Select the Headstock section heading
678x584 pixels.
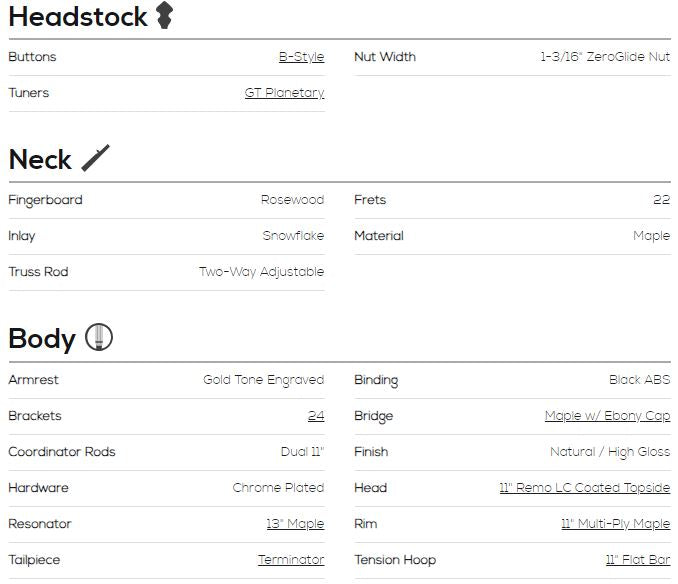click(78, 17)
